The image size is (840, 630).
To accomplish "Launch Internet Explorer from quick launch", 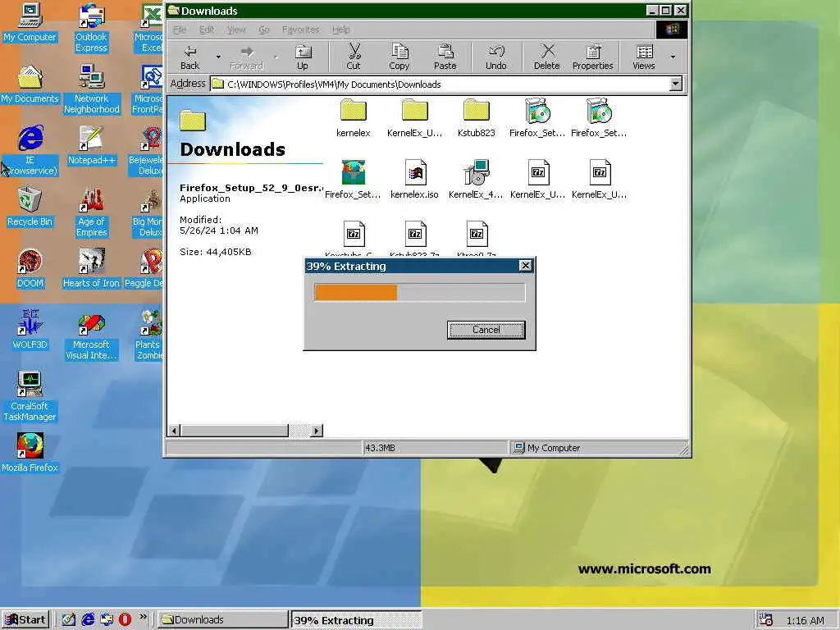I will click(87, 620).
